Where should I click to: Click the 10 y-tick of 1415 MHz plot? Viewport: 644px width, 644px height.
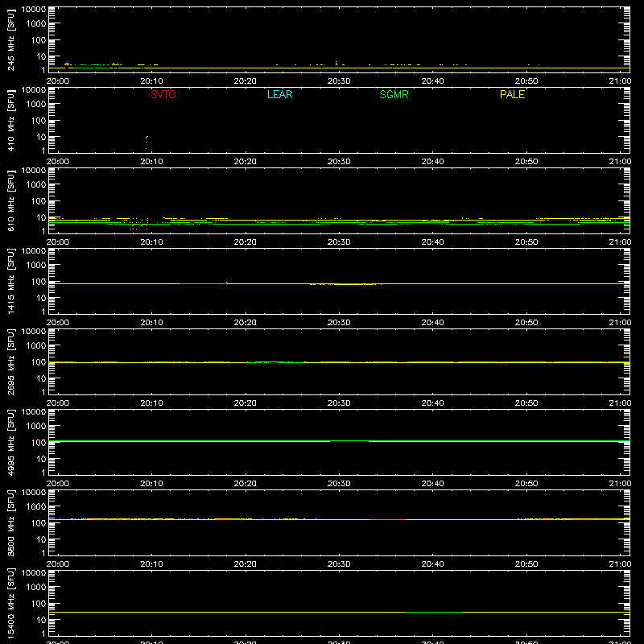tap(41, 298)
